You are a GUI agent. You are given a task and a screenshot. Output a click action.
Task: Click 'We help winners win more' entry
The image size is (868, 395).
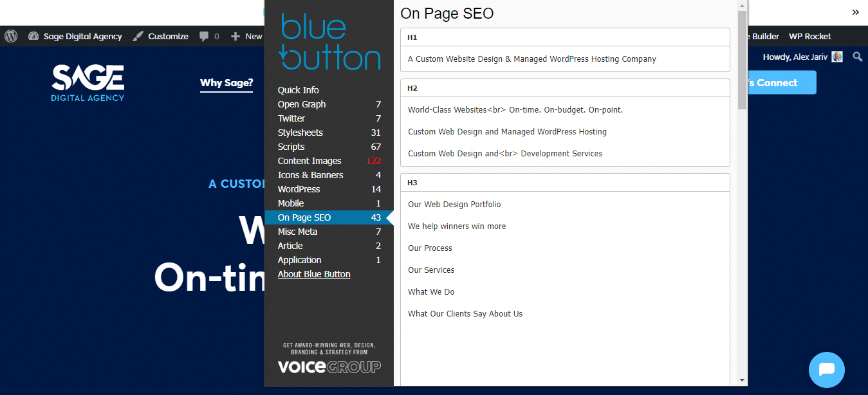457,226
